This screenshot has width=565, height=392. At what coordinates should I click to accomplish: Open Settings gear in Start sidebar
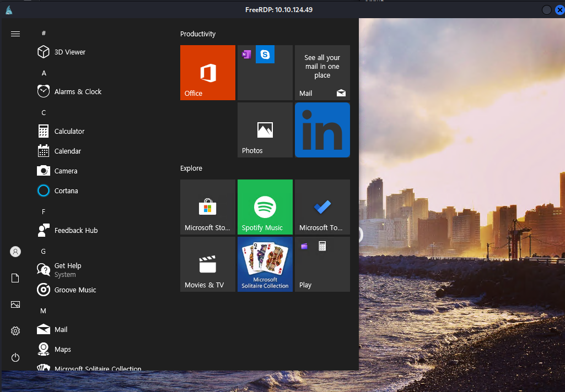pyautogui.click(x=15, y=331)
